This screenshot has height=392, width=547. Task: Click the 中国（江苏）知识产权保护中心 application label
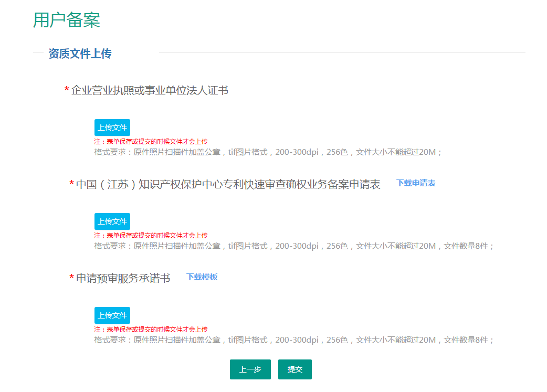point(228,185)
